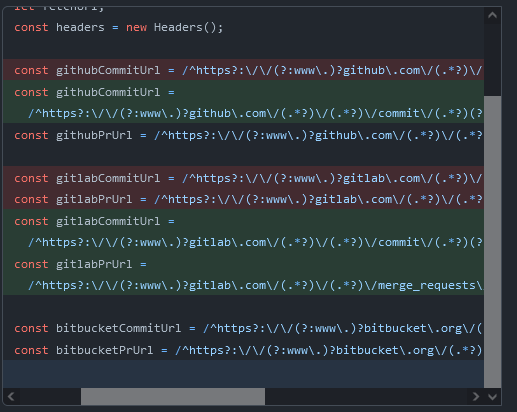The width and height of the screenshot is (517, 412).
Task: Click the added 'const gitlabCommitUrl =' line in green
Action: coord(243,221)
